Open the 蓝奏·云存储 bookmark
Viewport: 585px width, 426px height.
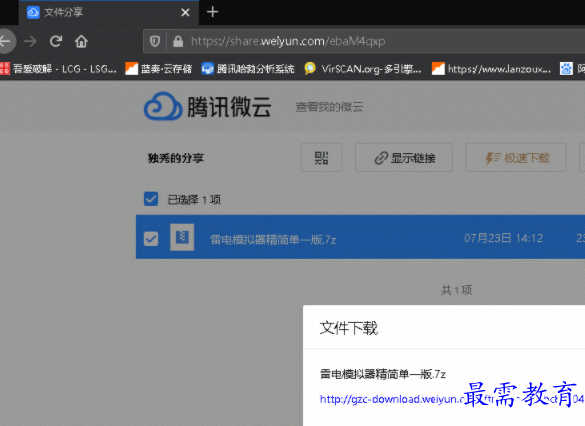coord(159,69)
